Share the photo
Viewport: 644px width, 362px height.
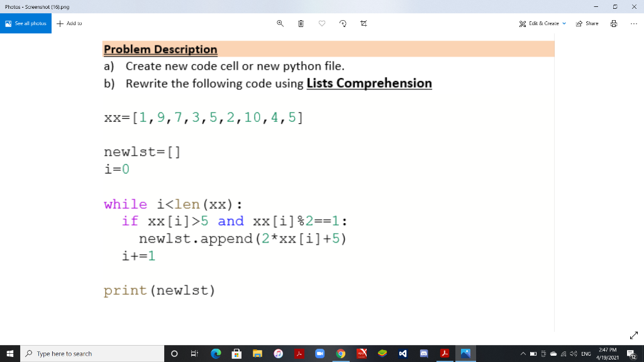tap(587, 23)
